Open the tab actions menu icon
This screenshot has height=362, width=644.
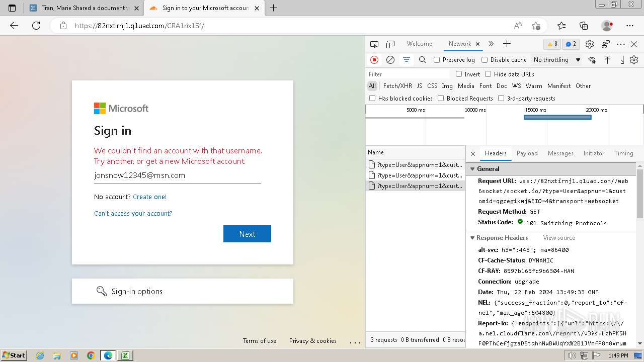click(12, 8)
